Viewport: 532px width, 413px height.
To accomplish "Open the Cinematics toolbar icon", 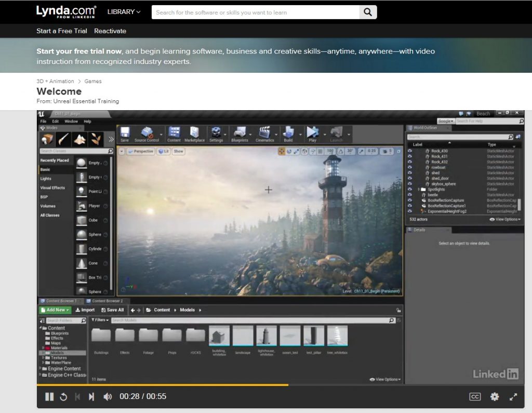I will [264, 133].
